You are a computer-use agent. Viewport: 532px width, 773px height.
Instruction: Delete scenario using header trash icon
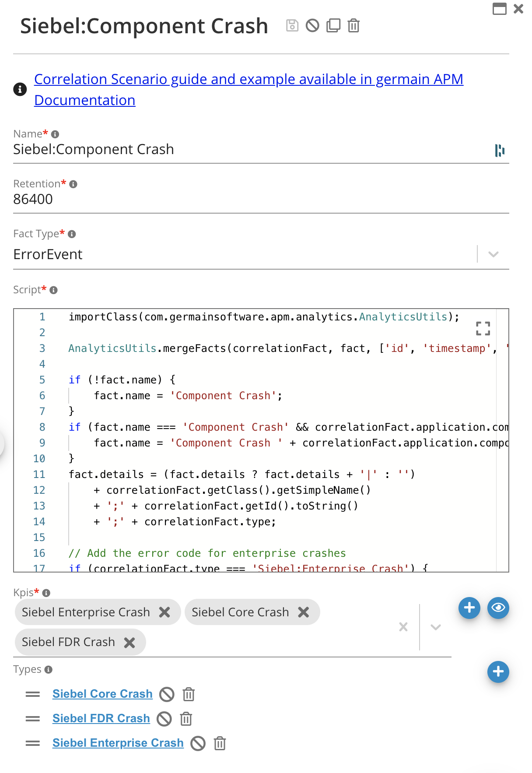tap(353, 26)
